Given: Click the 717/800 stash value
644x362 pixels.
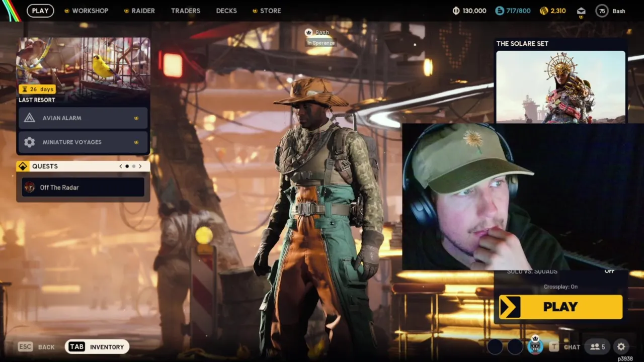Looking at the screenshot, I should [518, 11].
